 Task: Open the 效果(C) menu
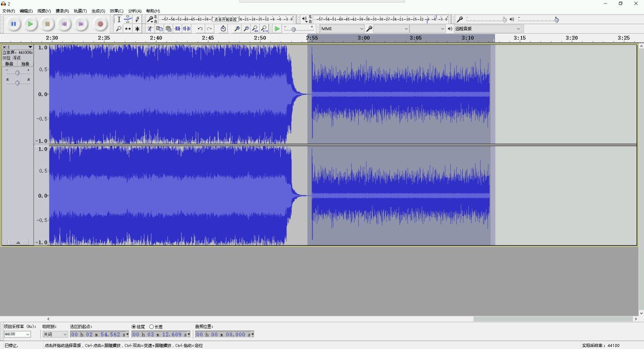point(116,11)
